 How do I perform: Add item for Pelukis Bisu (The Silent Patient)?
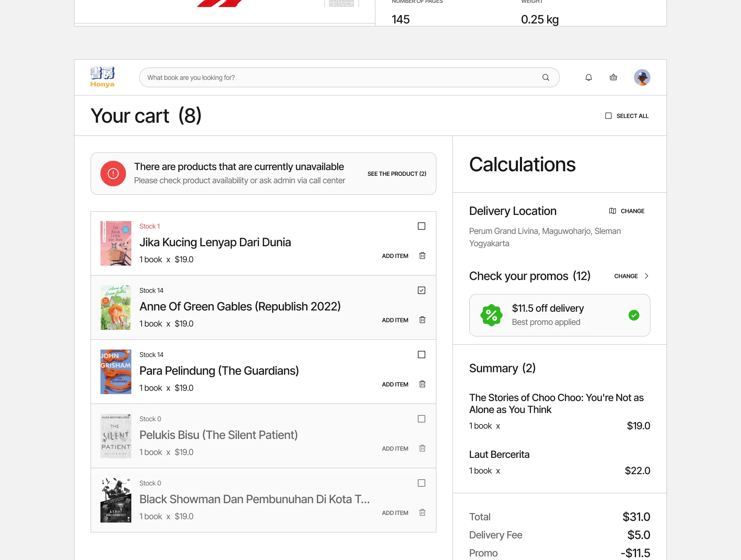[395, 448]
